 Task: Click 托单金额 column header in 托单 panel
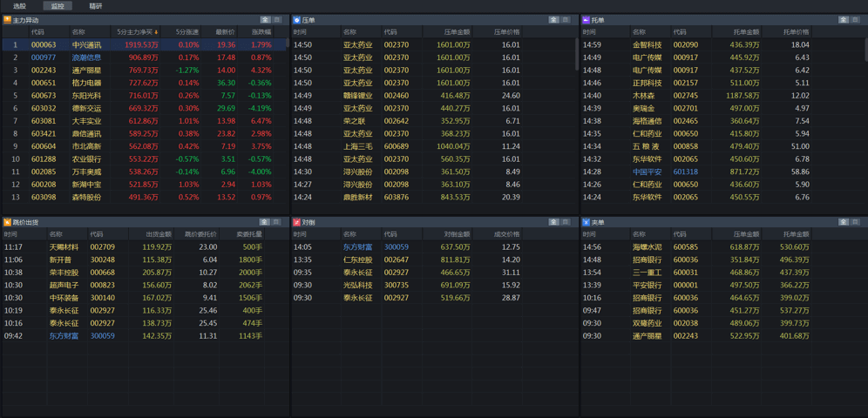tap(736, 32)
